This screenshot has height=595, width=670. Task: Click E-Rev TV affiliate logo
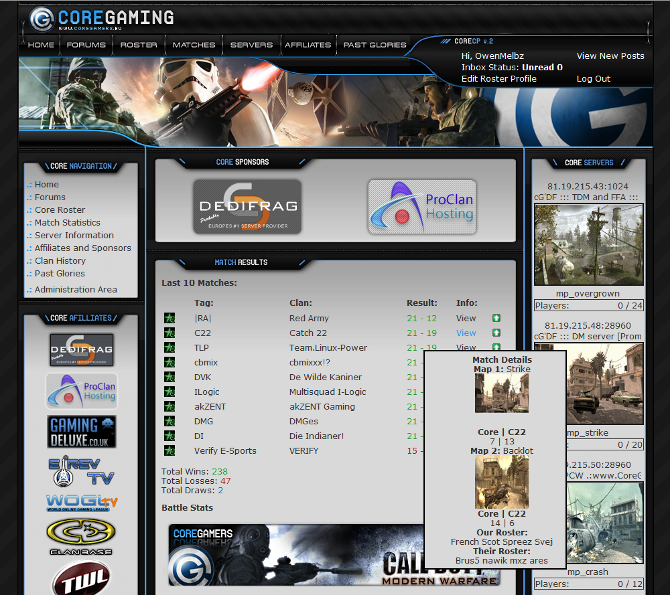click(x=82, y=471)
